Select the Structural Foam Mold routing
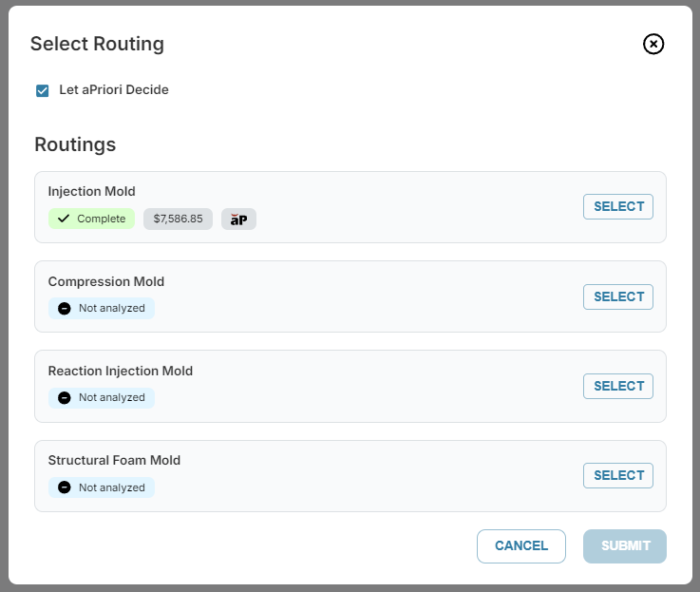 [x=618, y=475]
